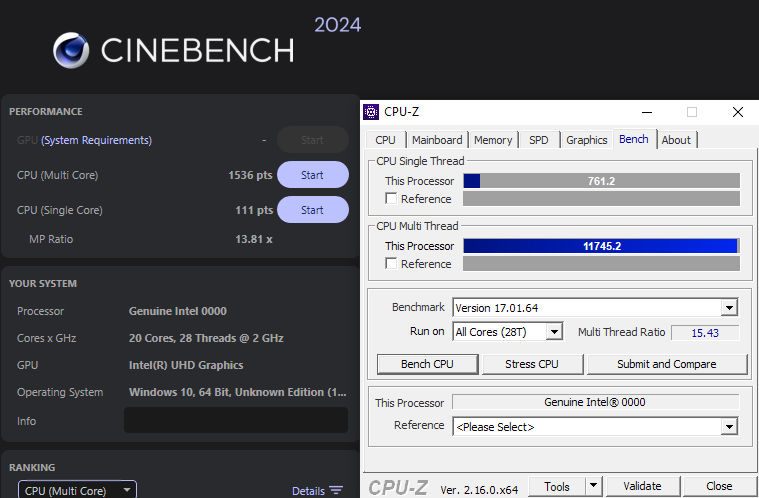
Task: Open the CPU (Multi Core) ranking dropdown
Action: [77, 490]
